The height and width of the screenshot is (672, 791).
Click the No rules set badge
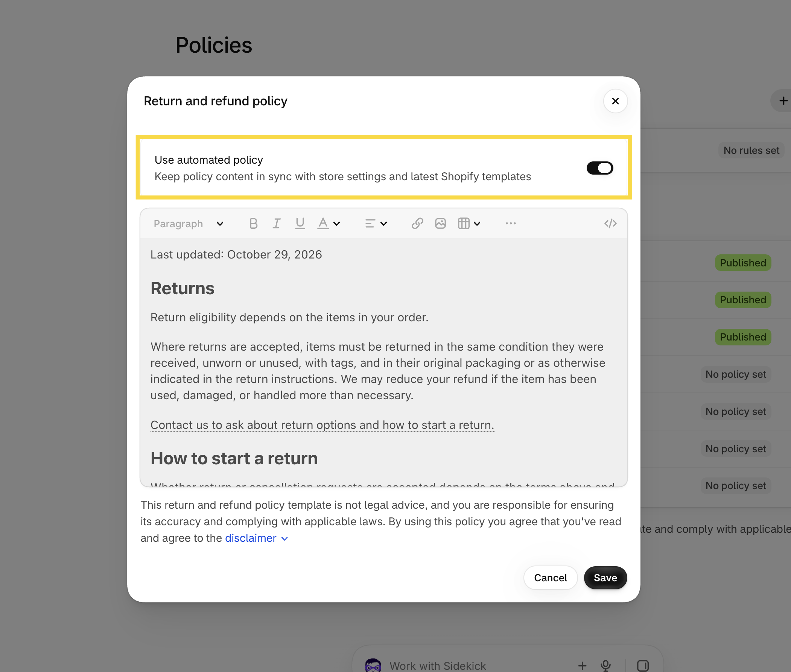coord(751,151)
